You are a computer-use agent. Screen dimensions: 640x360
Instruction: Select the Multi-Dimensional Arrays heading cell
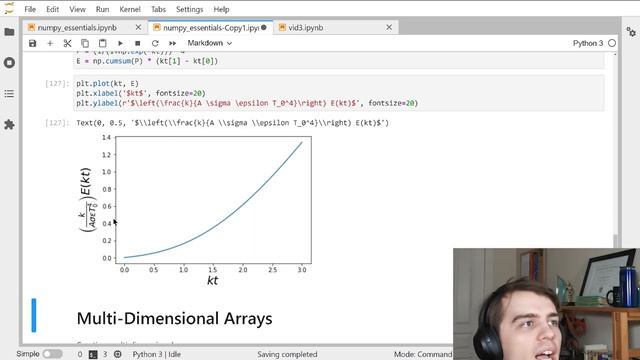pos(174,319)
